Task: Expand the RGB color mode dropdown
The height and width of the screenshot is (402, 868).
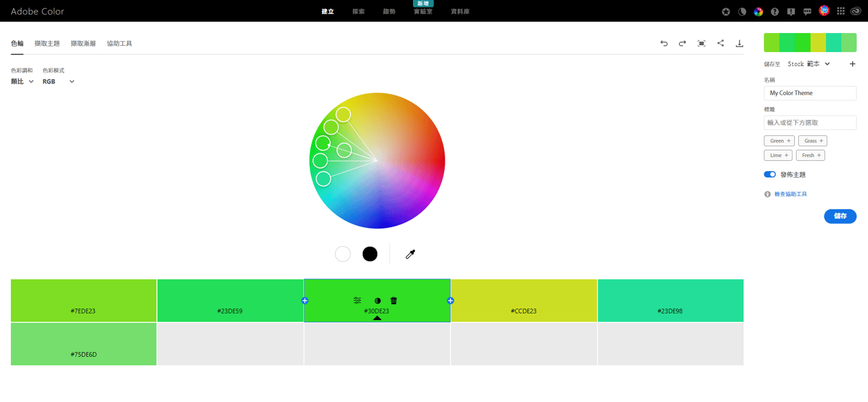Action: (58, 81)
